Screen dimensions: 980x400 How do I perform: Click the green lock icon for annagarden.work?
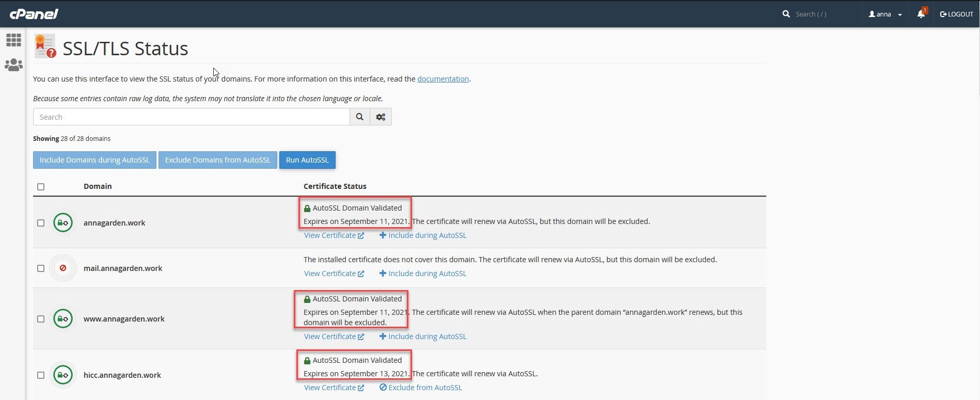click(x=63, y=223)
